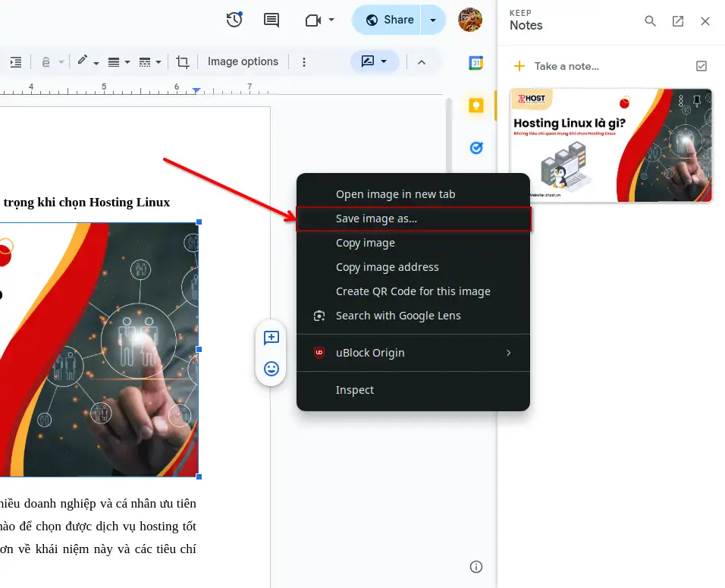This screenshot has height=588, width=725.
Task: Select Save image as...
Action: [x=413, y=219]
